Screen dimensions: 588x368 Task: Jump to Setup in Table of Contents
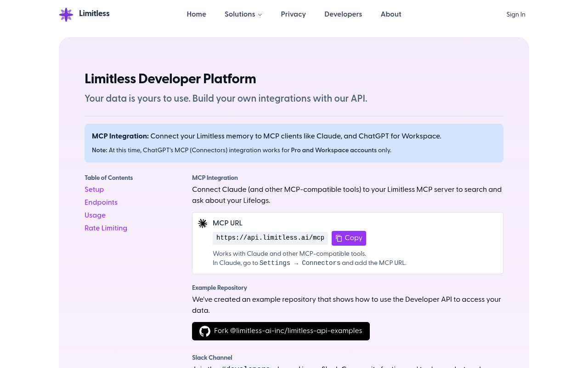tap(94, 190)
